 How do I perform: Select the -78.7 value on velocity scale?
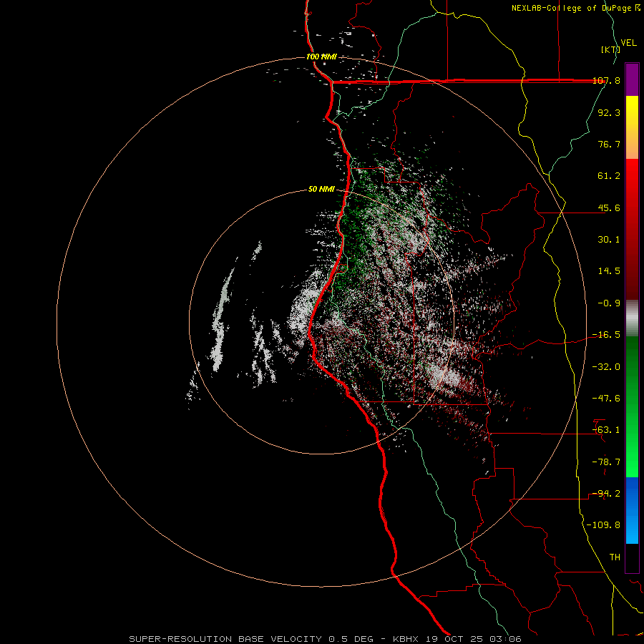(x=606, y=462)
